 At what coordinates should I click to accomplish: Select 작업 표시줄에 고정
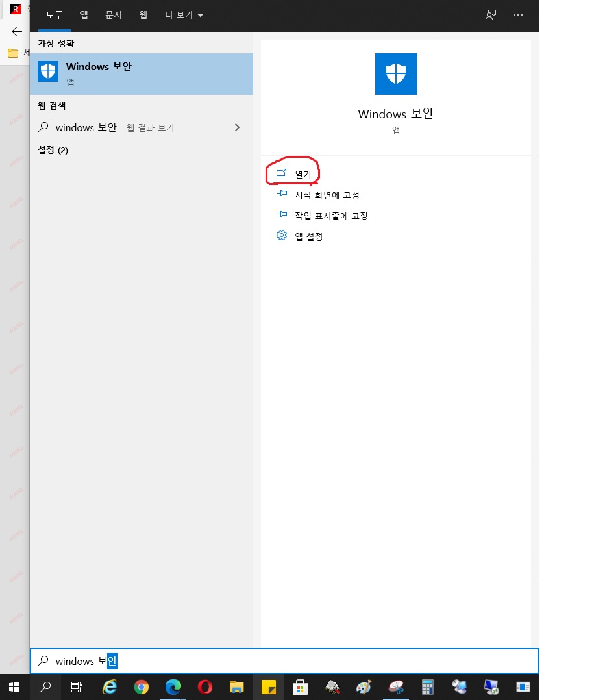coord(331,216)
